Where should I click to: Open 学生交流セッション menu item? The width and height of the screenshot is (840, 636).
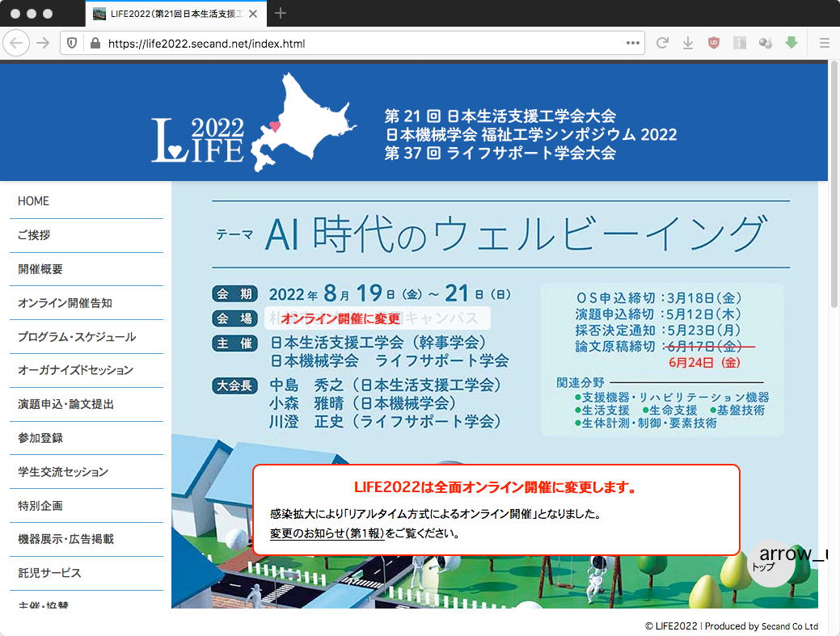(87, 472)
